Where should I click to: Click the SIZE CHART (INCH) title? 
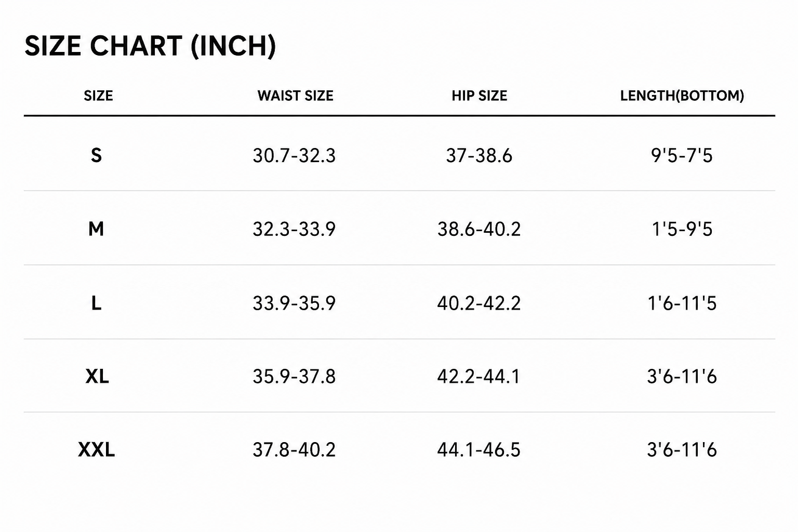click(x=150, y=46)
